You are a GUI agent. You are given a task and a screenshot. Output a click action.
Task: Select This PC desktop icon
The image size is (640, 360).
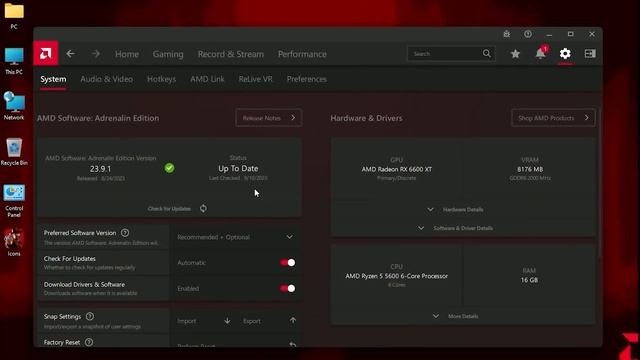coord(14,61)
